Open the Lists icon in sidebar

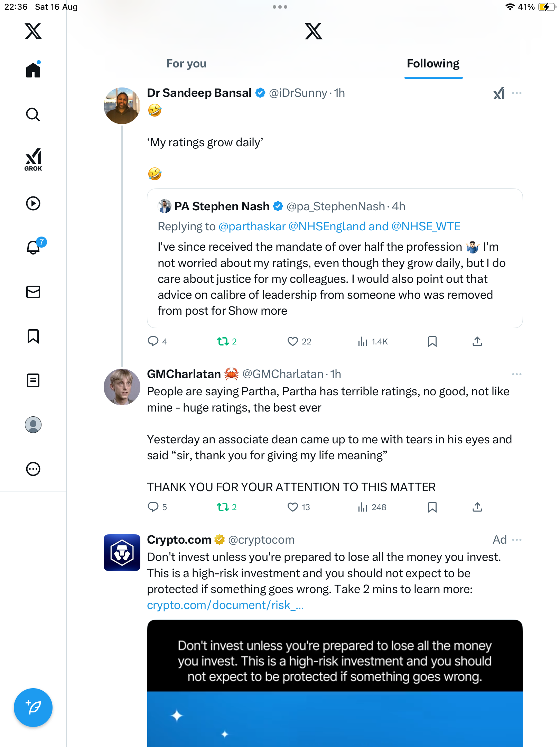tap(33, 380)
